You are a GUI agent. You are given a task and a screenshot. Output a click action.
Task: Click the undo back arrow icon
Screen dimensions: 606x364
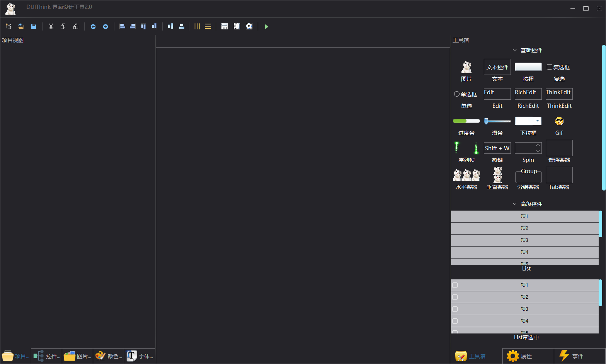tap(93, 27)
